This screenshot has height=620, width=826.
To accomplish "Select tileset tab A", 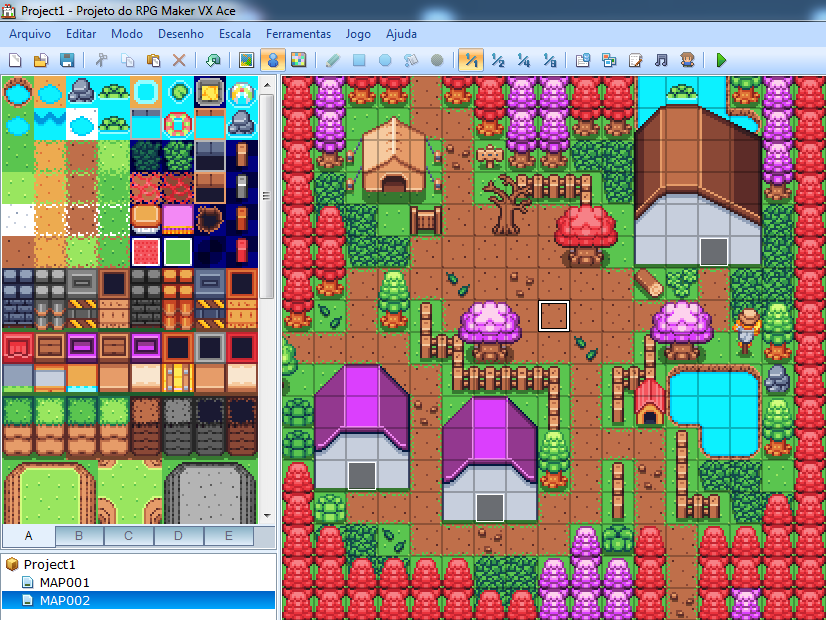I will [x=28, y=536].
